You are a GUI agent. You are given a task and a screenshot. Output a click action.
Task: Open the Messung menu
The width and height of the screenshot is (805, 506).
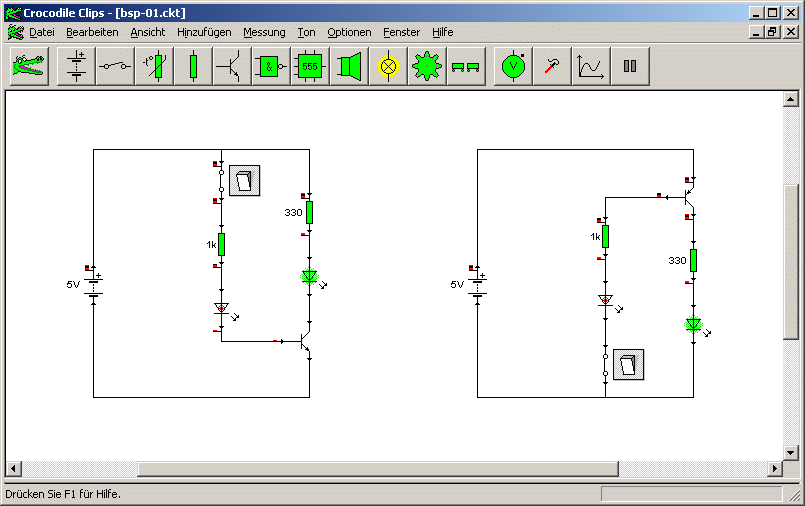(x=264, y=32)
